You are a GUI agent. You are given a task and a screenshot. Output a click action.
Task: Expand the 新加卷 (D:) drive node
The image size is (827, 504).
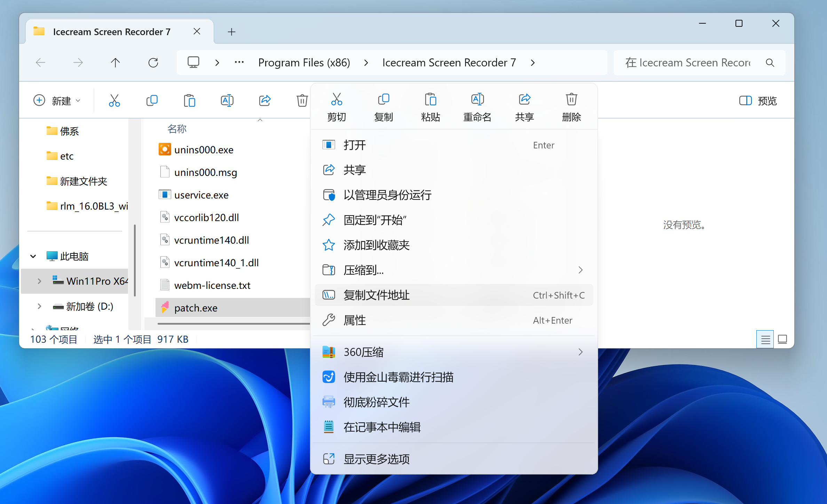[x=39, y=306]
